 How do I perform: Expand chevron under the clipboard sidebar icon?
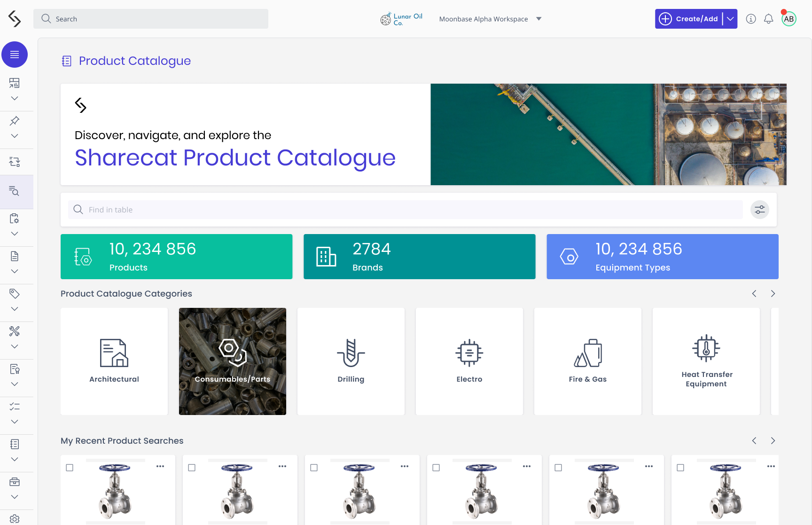pyautogui.click(x=15, y=234)
